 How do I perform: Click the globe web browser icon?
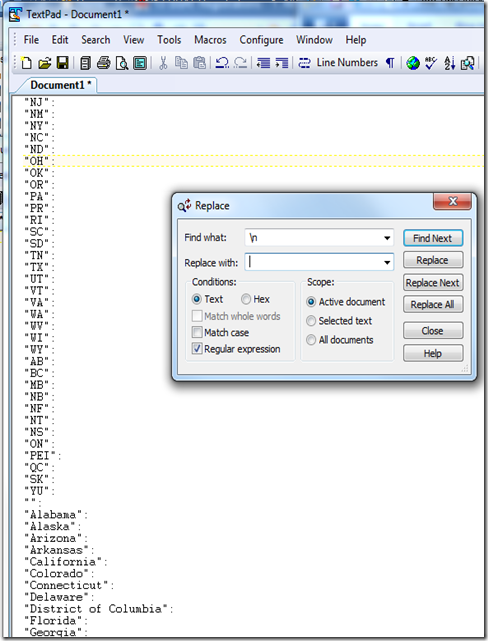413,63
